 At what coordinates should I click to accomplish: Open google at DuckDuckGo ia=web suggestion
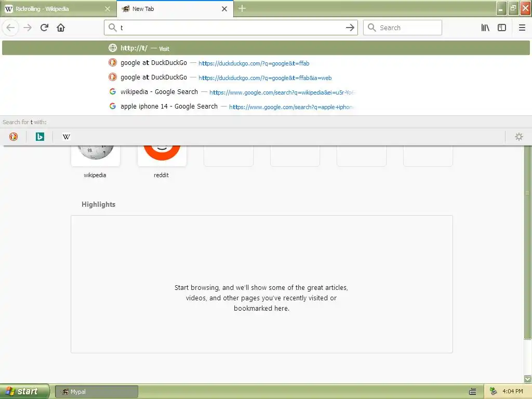[x=266, y=77]
